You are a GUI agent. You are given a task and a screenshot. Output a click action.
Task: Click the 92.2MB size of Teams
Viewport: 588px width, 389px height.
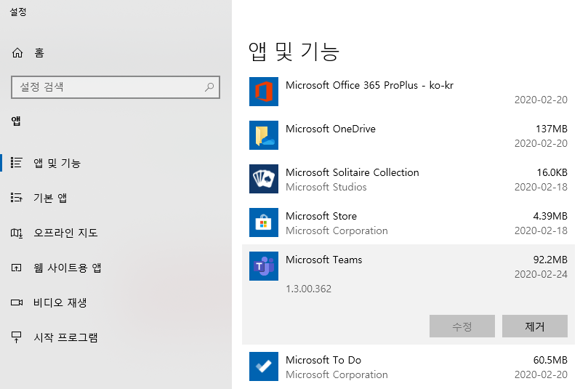pos(550,260)
